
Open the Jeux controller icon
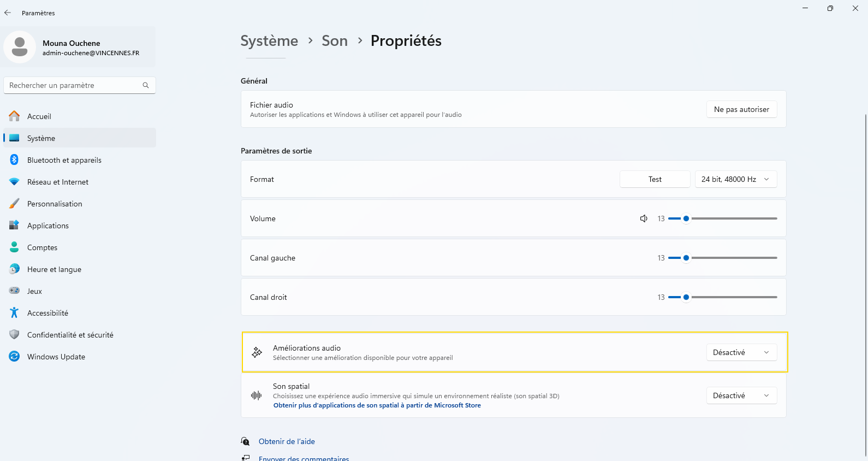(x=14, y=291)
